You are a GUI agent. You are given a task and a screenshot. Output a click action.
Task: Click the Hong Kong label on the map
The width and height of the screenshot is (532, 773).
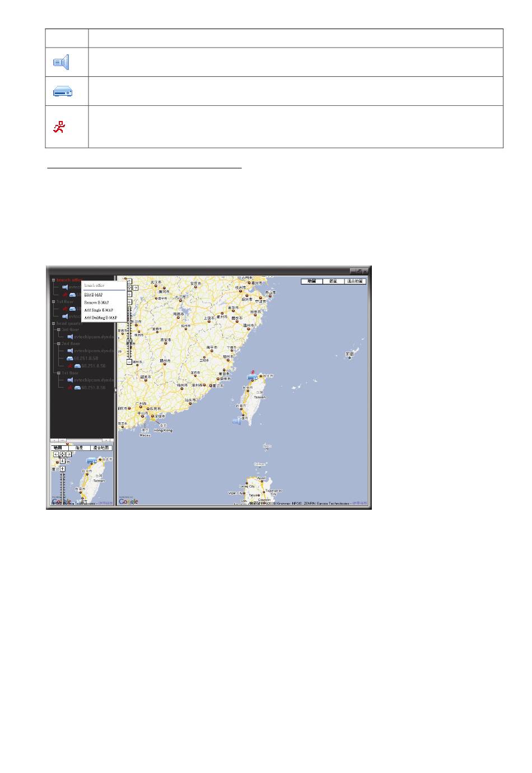pos(162,430)
